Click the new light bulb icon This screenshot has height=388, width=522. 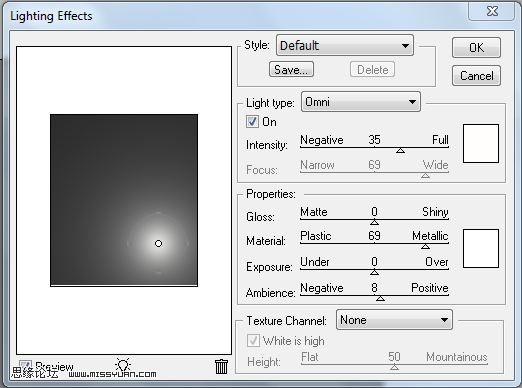pyautogui.click(x=123, y=365)
